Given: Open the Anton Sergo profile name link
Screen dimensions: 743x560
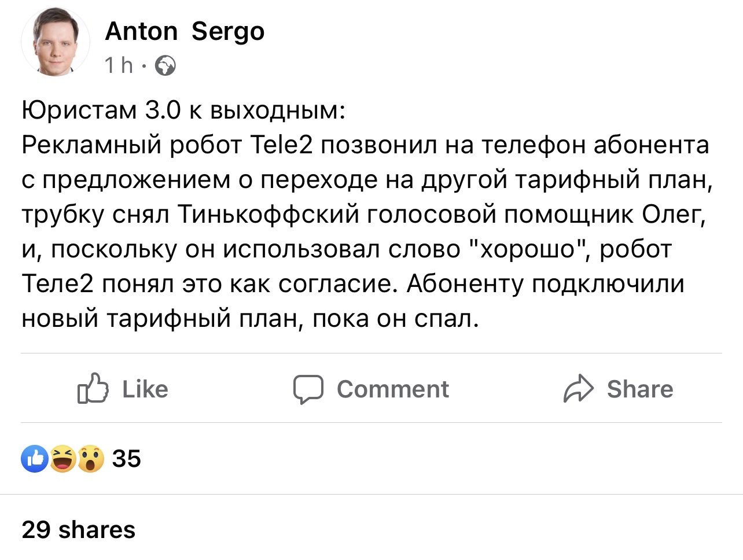Looking at the screenshot, I should coord(185,31).
